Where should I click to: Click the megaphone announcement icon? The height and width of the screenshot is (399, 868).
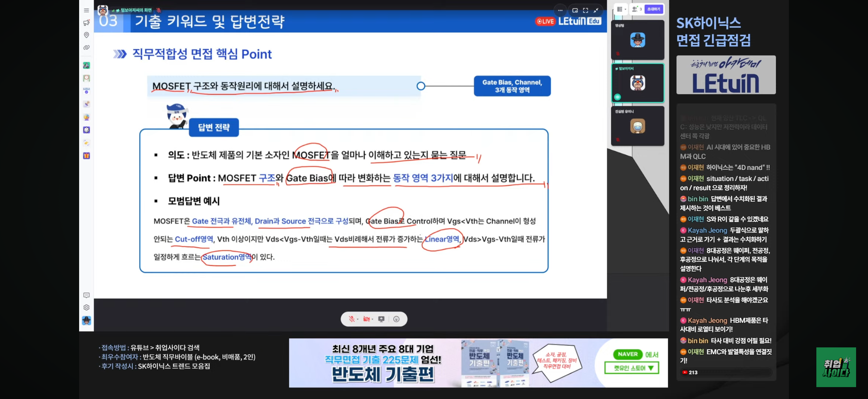(x=87, y=22)
